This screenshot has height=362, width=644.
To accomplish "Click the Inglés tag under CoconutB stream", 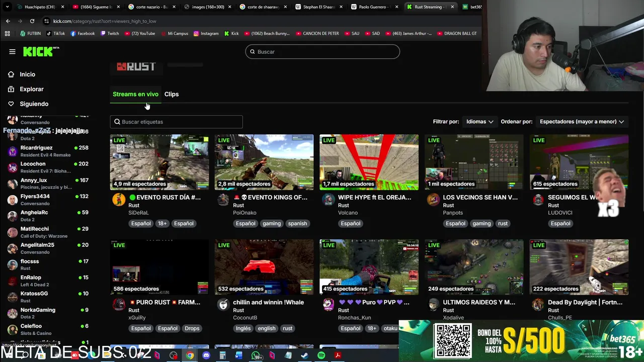I will point(244,329).
